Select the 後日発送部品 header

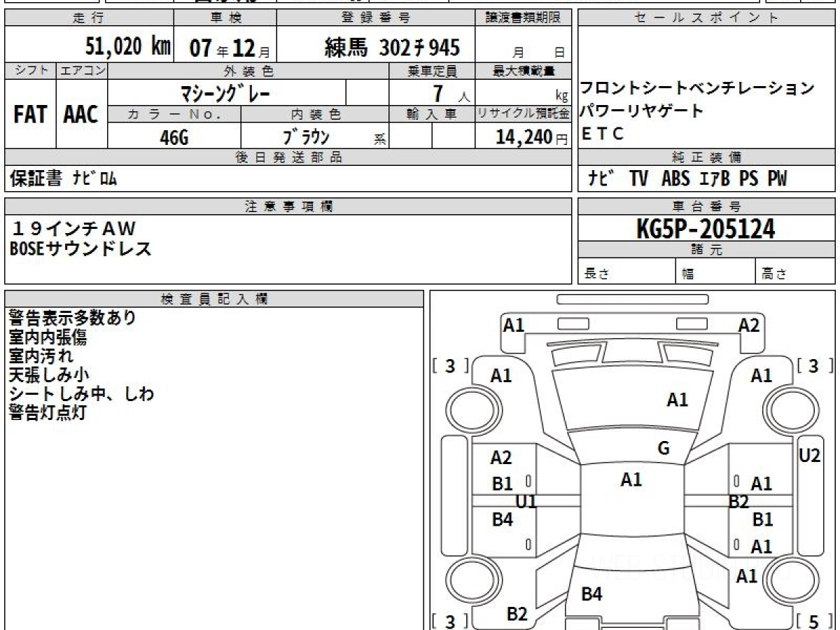click(288, 157)
